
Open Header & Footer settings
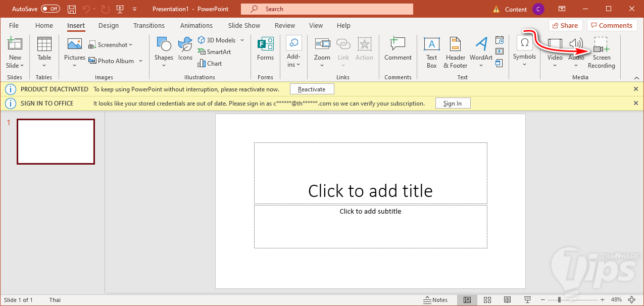pos(456,53)
